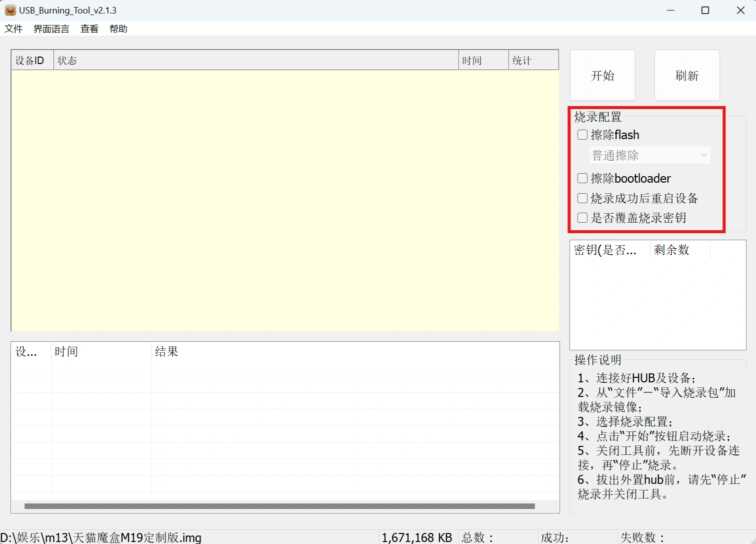Open the 帮助 menu
This screenshot has height=544, width=756.
118,29
